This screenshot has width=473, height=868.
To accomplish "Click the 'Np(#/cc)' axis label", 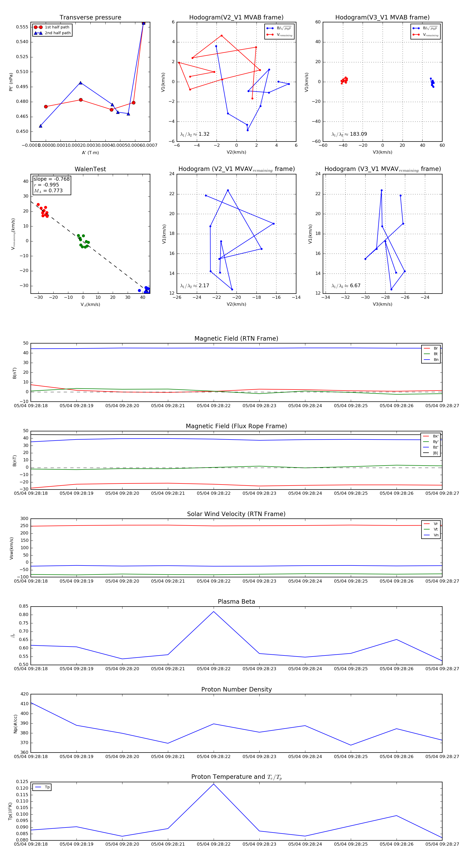I will [x=15, y=724].
